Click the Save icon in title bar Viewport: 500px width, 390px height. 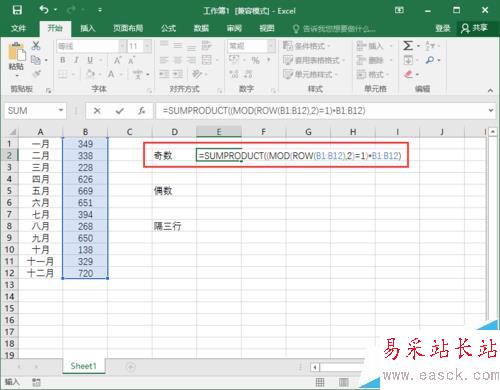click(17, 10)
